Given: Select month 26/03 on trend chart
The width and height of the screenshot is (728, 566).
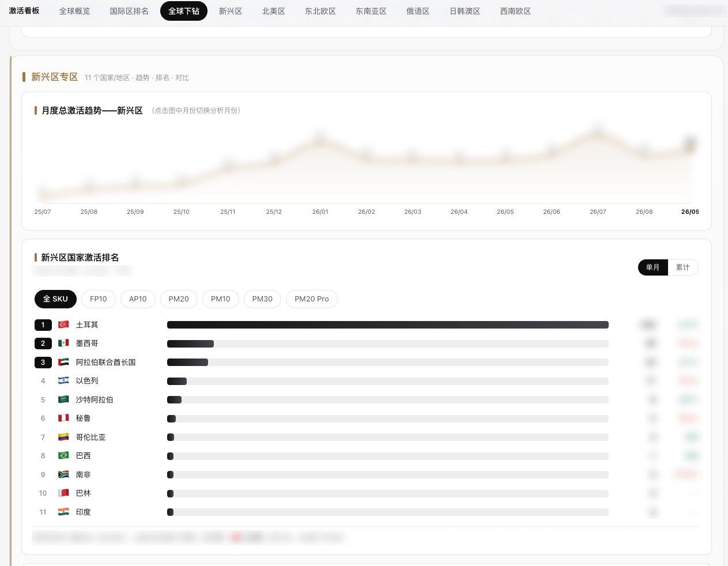Looking at the screenshot, I should (x=413, y=212).
